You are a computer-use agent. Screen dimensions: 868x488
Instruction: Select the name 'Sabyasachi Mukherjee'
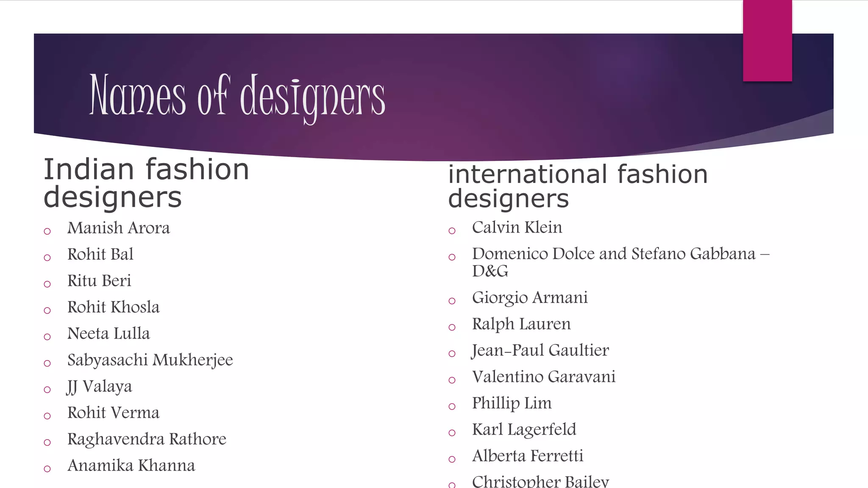pyautogui.click(x=150, y=360)
